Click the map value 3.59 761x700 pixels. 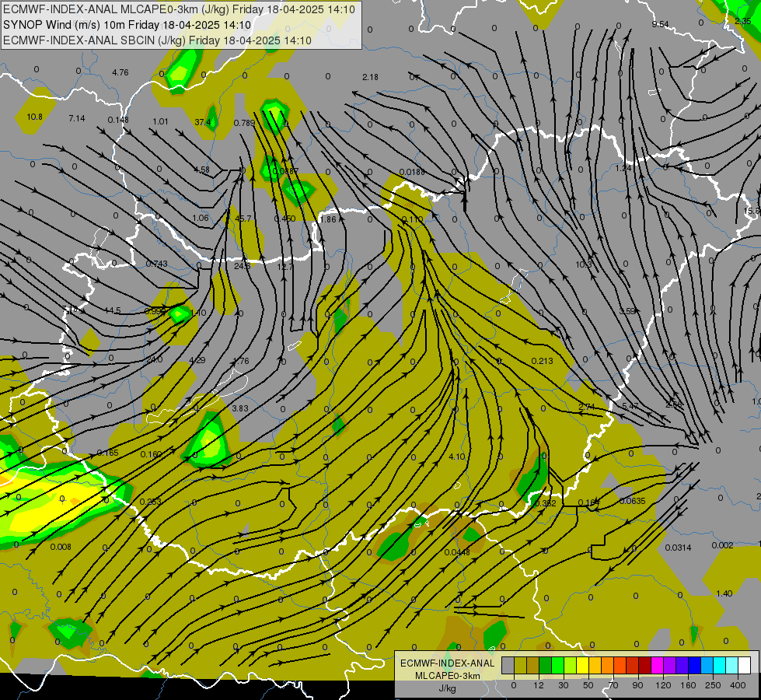[x=627, y=311]
